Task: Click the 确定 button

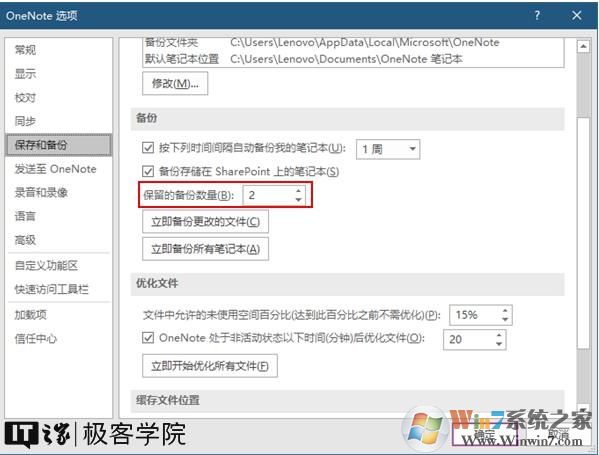Action: coord(485,435)
